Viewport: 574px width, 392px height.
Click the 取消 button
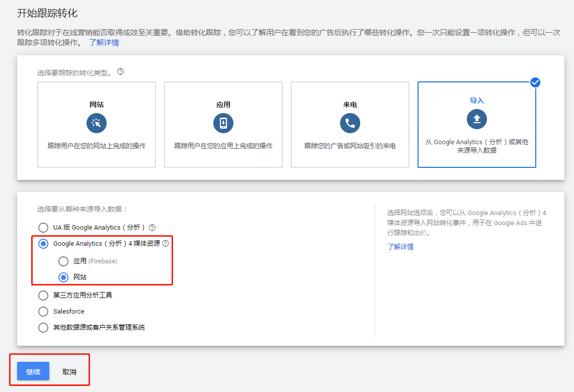(70, 371)
